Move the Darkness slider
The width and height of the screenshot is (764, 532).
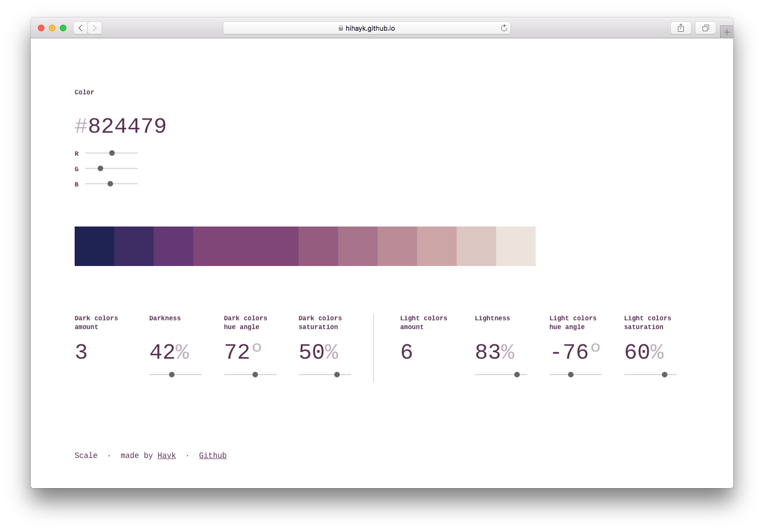[176, 375]
